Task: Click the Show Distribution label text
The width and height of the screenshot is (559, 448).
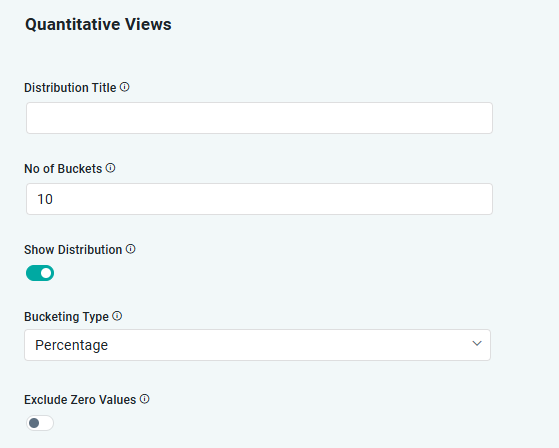Action: click(73, 249)
